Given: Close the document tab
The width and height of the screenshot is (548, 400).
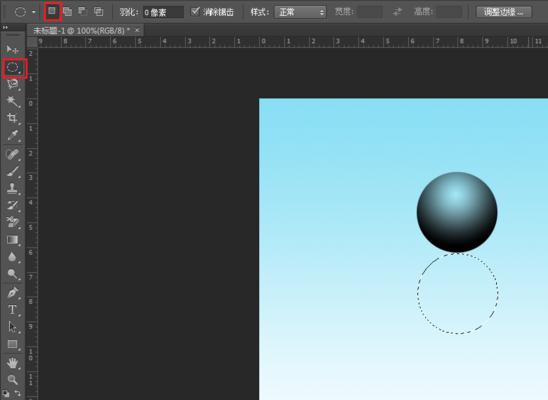Looking at the screenshot, I should pyautogui.click(x=137, y=30).
